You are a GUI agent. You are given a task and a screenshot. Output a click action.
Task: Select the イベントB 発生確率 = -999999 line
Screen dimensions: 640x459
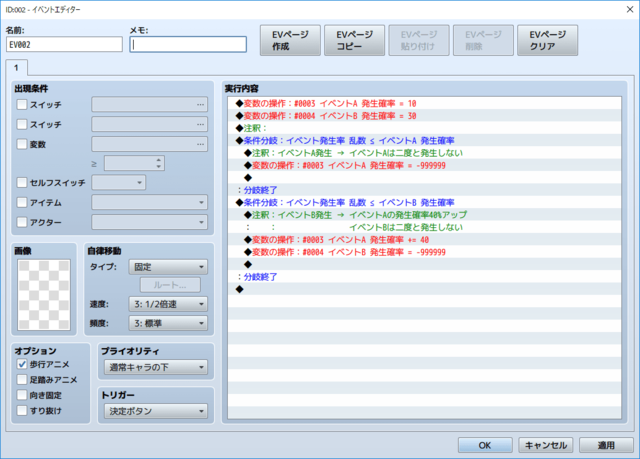click(424, 252)
